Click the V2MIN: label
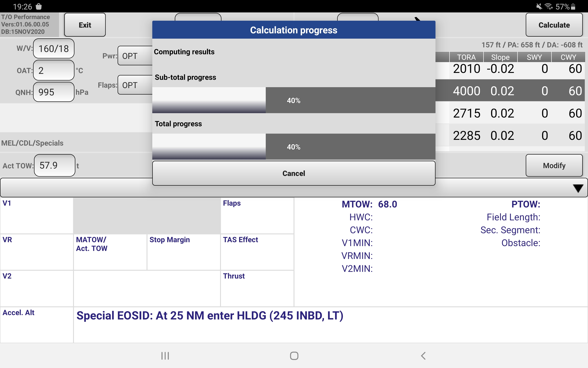588x368 pixels. [x=357, y=268]
